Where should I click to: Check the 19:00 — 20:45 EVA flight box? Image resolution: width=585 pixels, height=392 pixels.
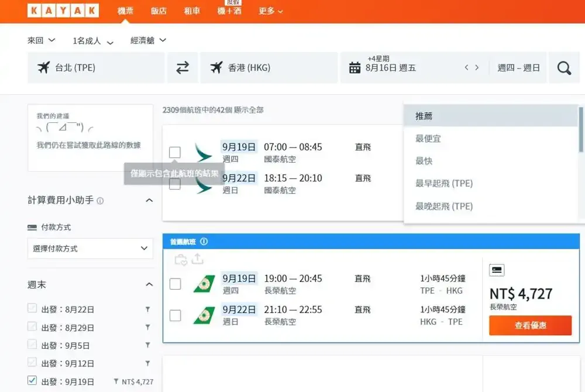click(x=175, y=284)
